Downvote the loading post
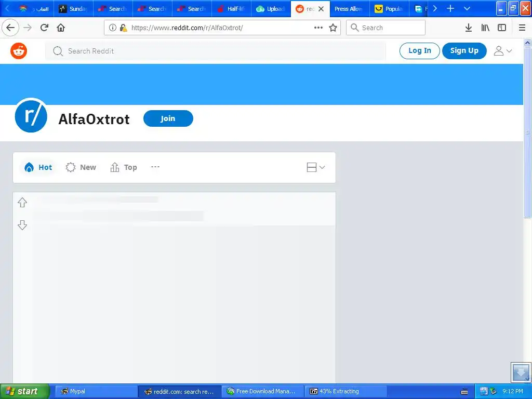Viewport: 532px width, 399px height. coord(22,225)
